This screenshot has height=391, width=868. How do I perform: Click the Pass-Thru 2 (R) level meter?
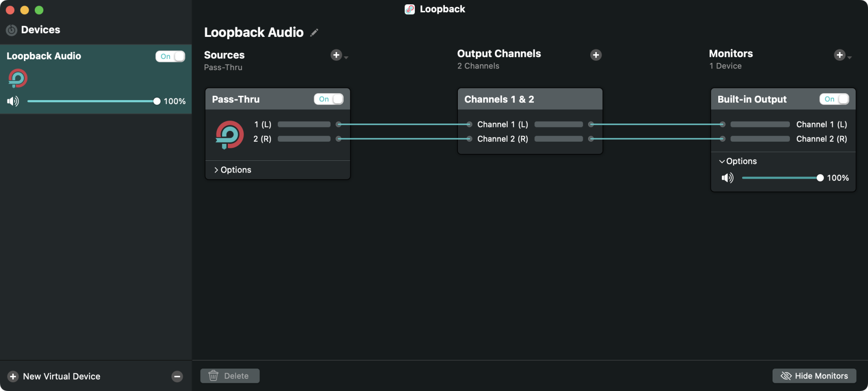pyautogui.click(x=304, y=139)
